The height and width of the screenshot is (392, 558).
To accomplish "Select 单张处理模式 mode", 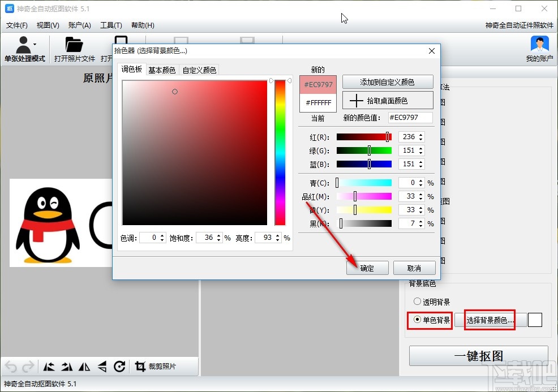I will [x=25, y=49].
